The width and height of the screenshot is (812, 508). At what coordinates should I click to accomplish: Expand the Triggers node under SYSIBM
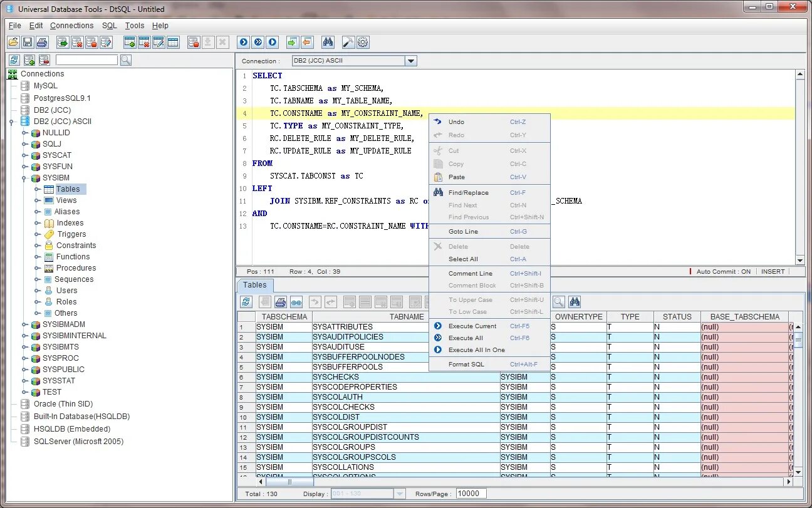(x=37, y=234)
